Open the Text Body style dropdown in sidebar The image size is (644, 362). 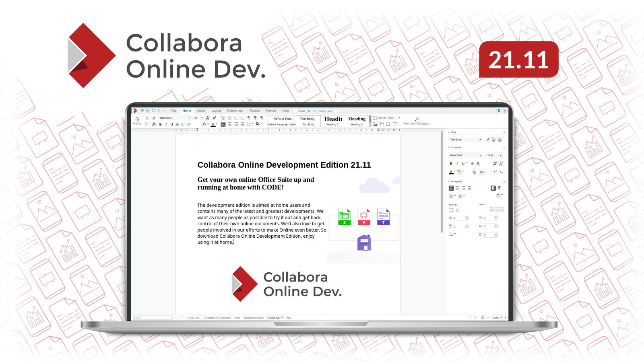[465, 140]
